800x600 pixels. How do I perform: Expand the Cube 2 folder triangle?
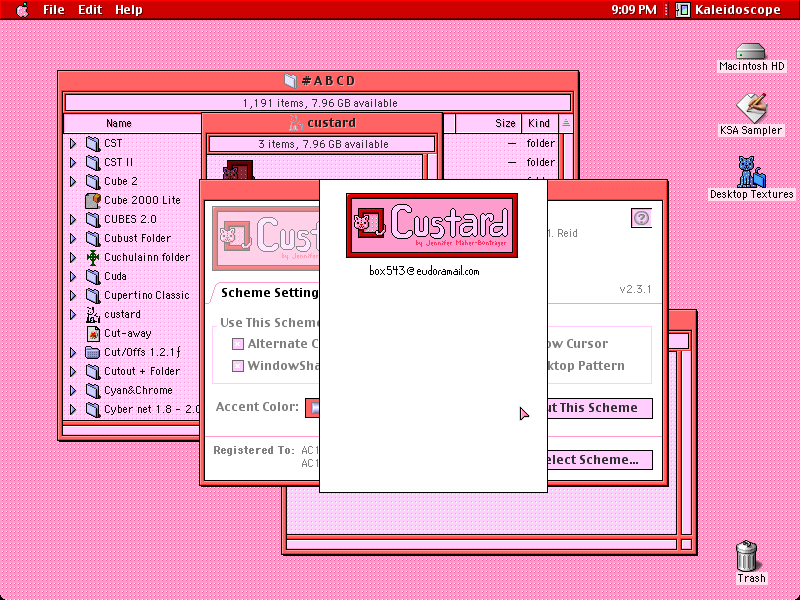pos(73,181)
